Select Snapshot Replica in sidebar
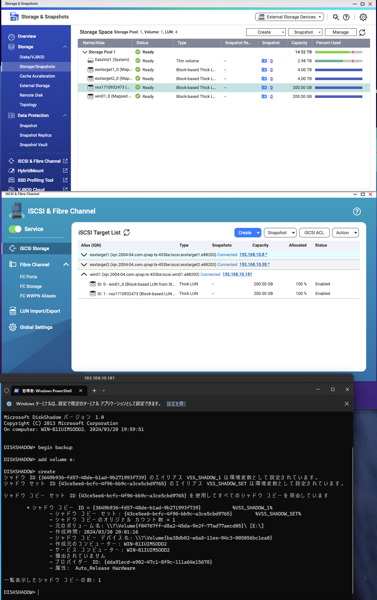Image resolution: width=377 pixels, height=600 pixels. (x=35, y=135)
